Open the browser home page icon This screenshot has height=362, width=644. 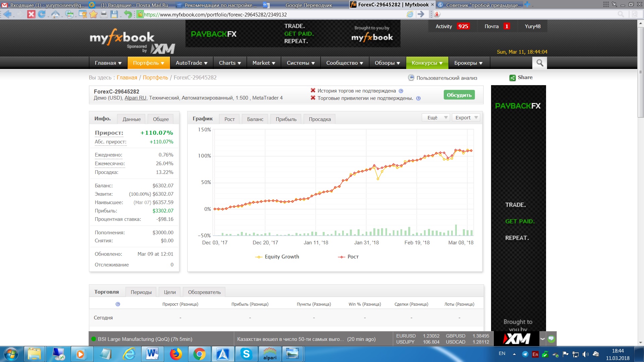(55, 14)
